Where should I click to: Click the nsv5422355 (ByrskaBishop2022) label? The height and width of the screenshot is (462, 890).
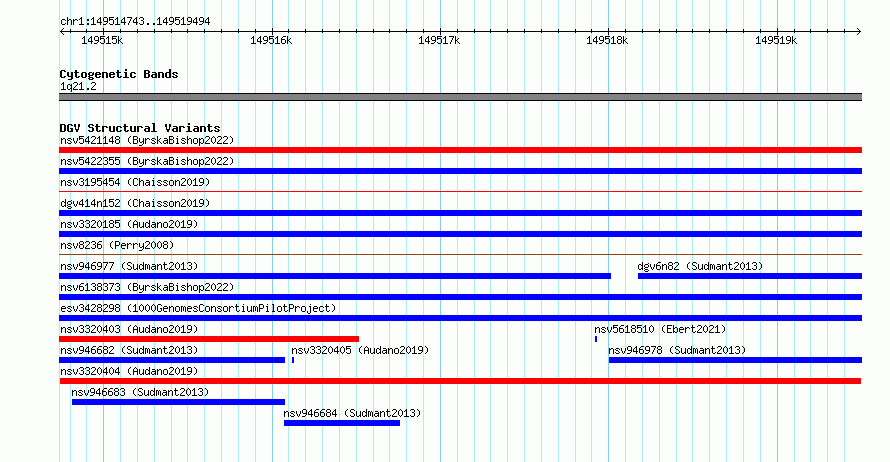[x=147, y=161]
